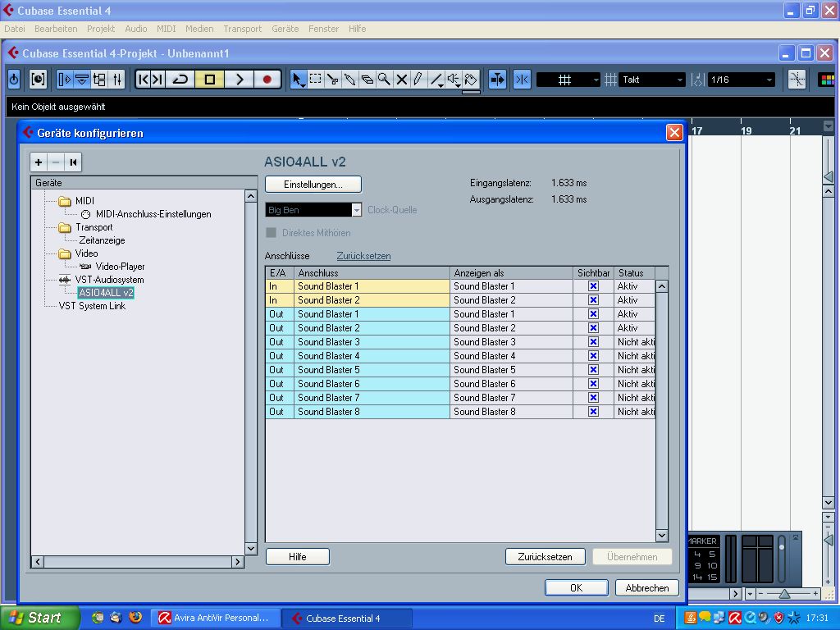
Task: Toggle Sichtbar checkbox for In Sound Blaster 2
Action: tap(593, 300)
